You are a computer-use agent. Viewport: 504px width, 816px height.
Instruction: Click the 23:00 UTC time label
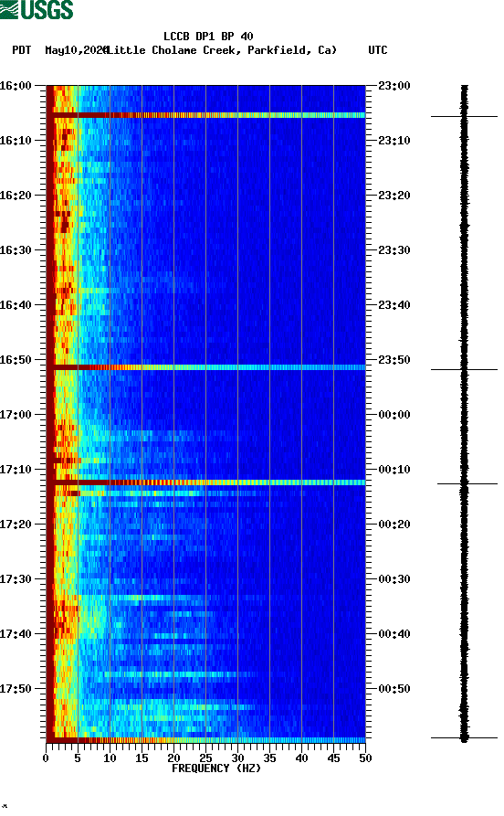coord(394,85)
